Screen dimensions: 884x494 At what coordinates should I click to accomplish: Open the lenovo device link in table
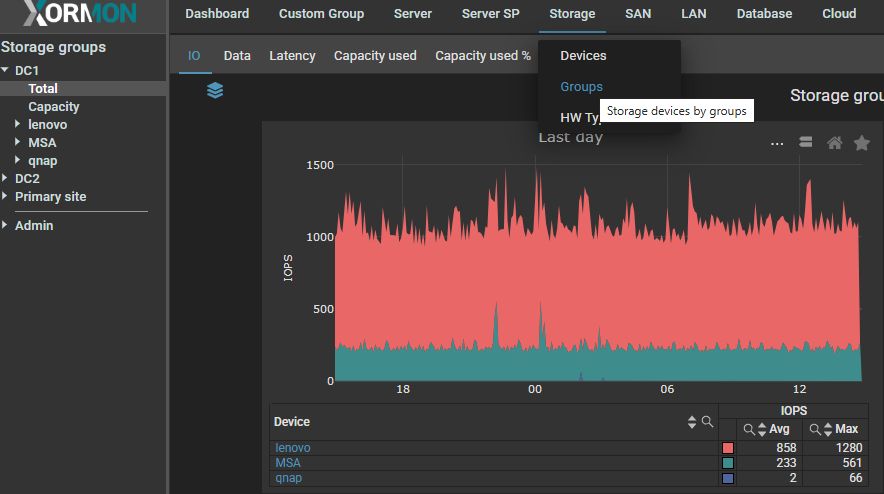(x=293, y=448)
